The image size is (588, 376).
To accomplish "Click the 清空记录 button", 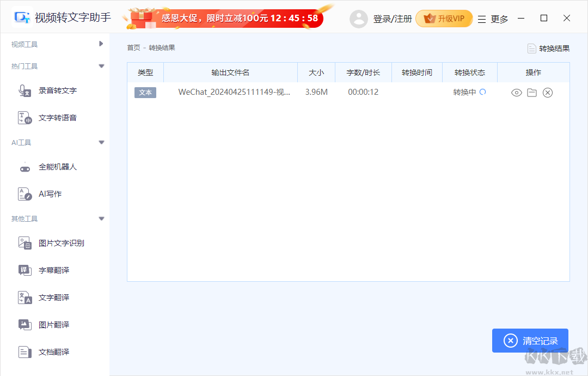I will pyautogui.click(x=530, y=340).
